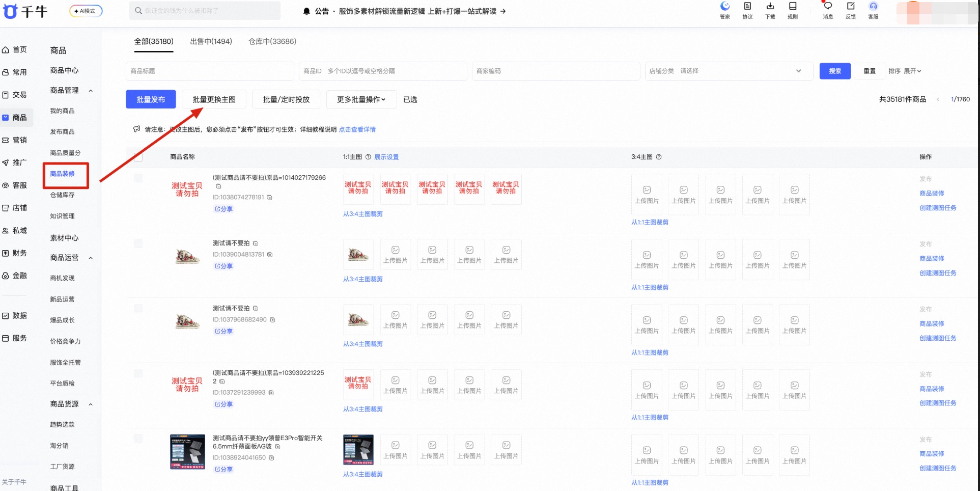The height and width of the screenshot is (491, 980).
Task: Go to previous page arrow in pagination
Action: tap(938, 99)
